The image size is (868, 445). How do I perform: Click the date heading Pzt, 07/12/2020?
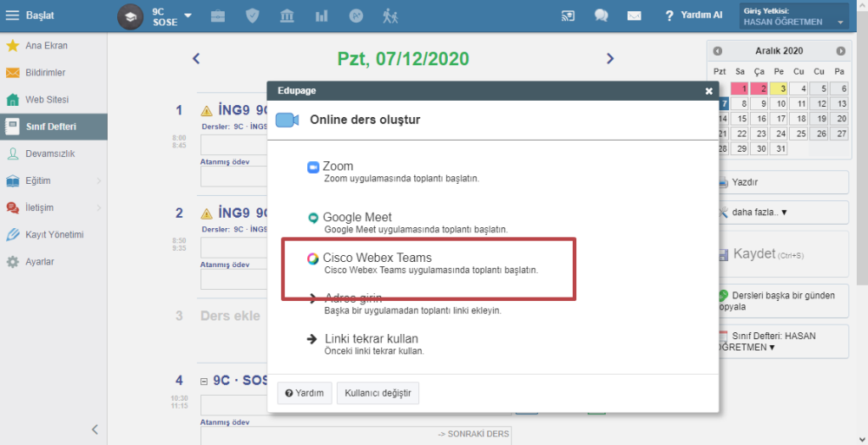pyautogui.click(x=403, y=59)
